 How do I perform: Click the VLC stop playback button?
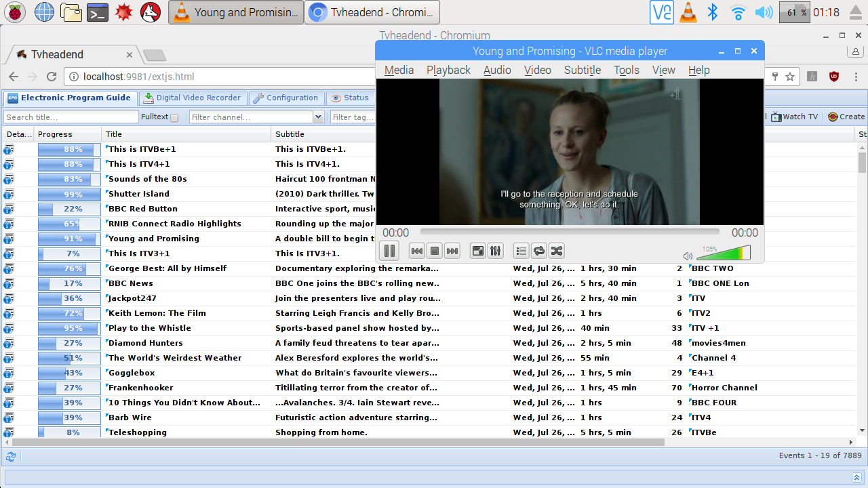435,251
